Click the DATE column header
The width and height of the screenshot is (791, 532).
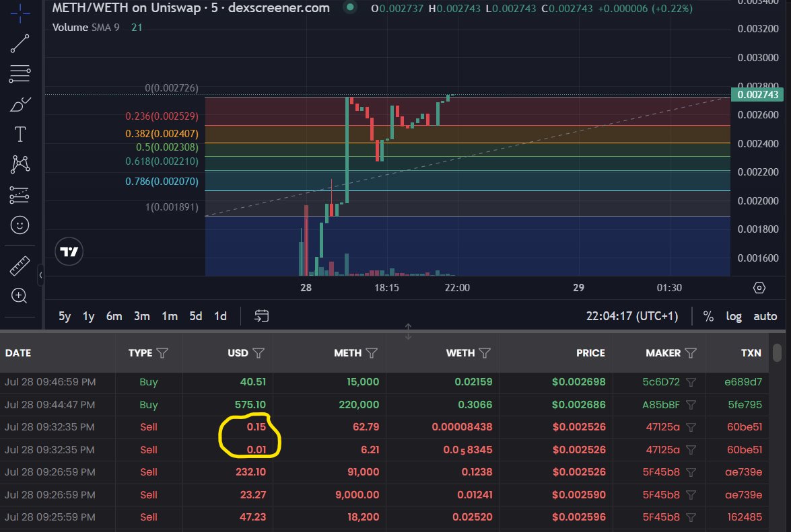coord(18,352)
